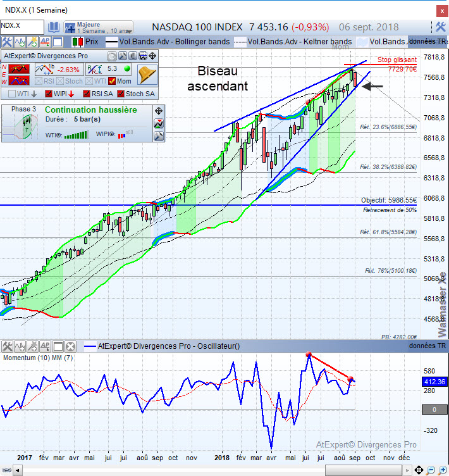Enable the WTI down-arrow checkbox
449x476 pixels.
pyautogui.click(x=12, y=94)
